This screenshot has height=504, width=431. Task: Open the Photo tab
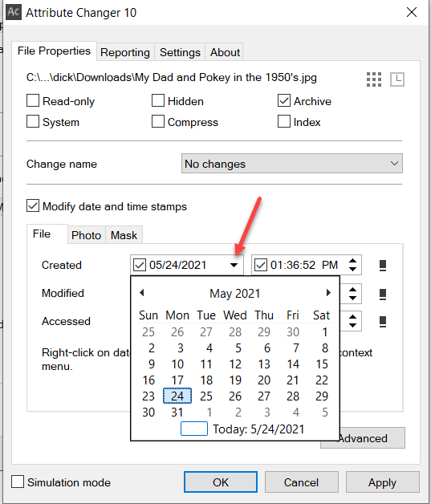(86, 235)
